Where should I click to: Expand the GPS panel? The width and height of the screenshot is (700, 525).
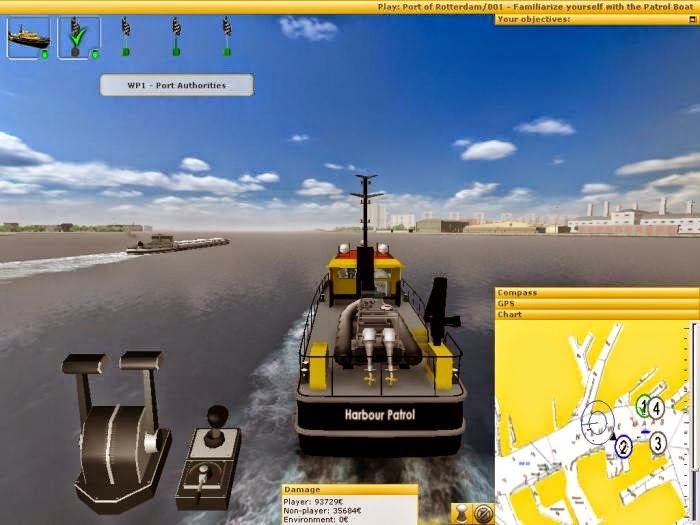click(596, 304)
